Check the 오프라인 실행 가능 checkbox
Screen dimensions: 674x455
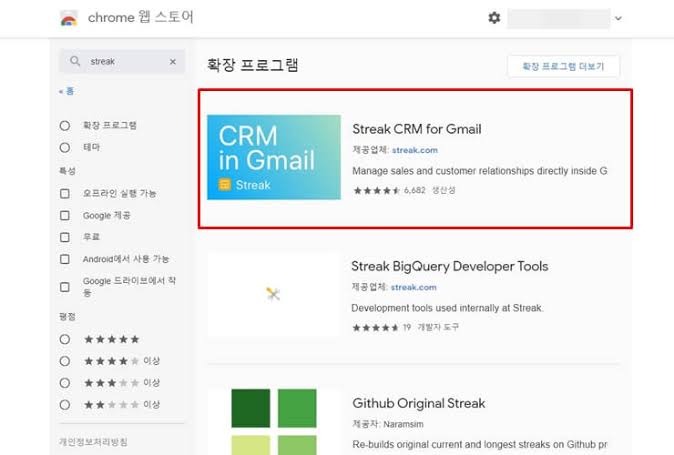pos(65,193)
